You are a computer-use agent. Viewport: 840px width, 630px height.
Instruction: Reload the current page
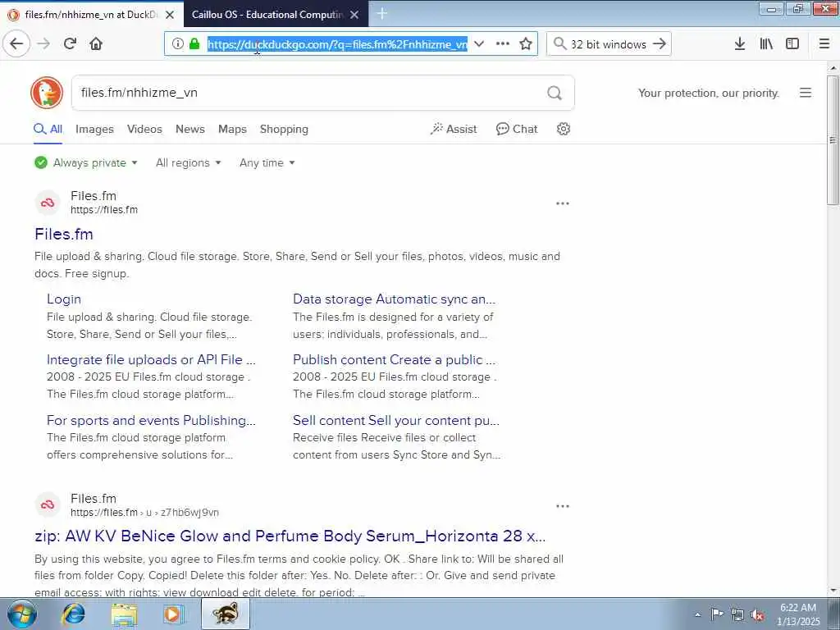click(70, 43)
